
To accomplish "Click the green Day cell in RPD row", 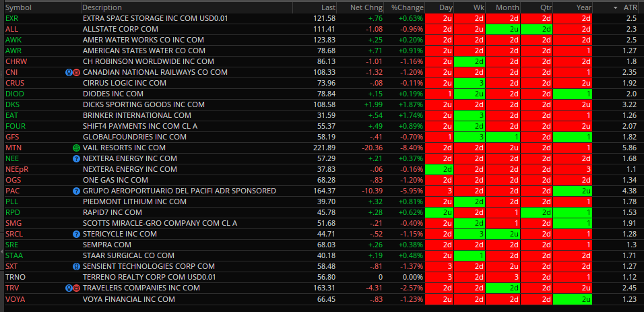I will point(439,212).
